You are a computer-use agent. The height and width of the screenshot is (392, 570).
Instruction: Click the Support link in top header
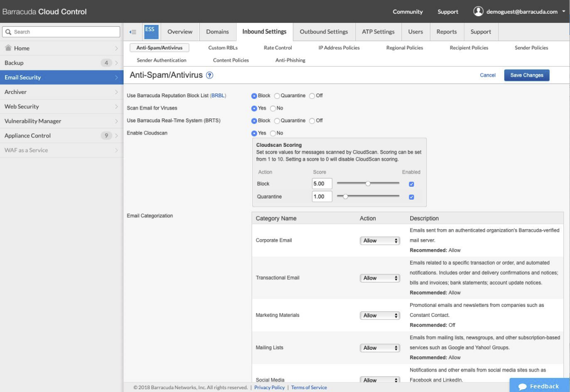tap(448, 12)
